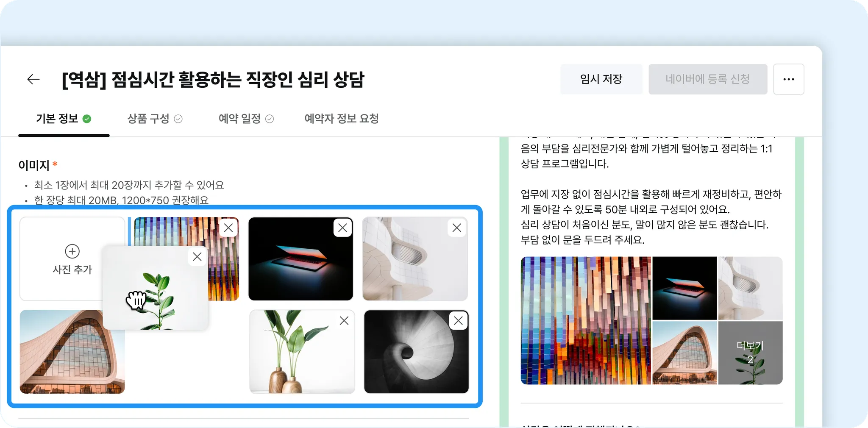This screenshot has height=428, width=868.
Task: Remove the black-and-white spiral staircase image
Action: pyautogui.click(x=458, y=321)
